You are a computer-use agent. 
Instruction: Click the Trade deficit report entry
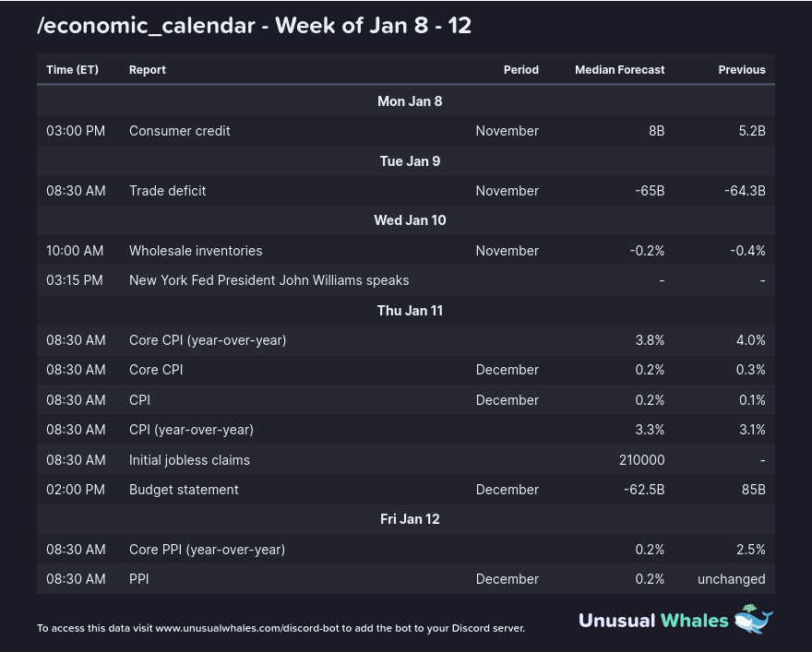pos(168,191)
